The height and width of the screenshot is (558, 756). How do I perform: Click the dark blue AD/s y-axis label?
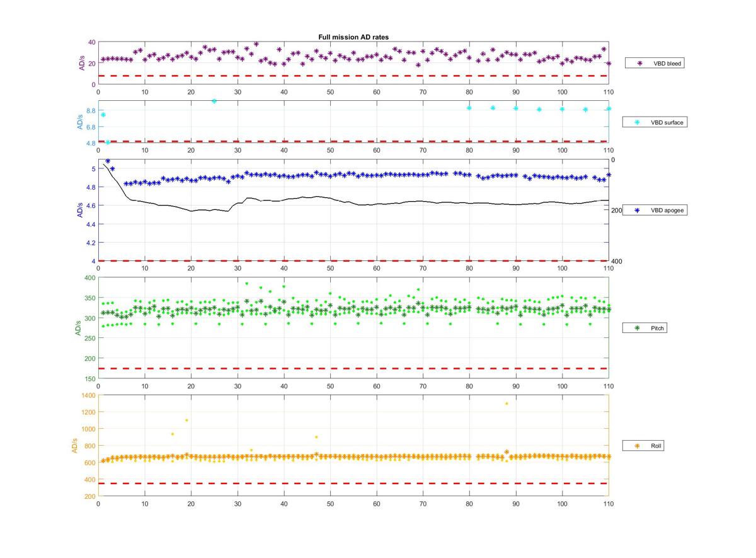[81, 210]
